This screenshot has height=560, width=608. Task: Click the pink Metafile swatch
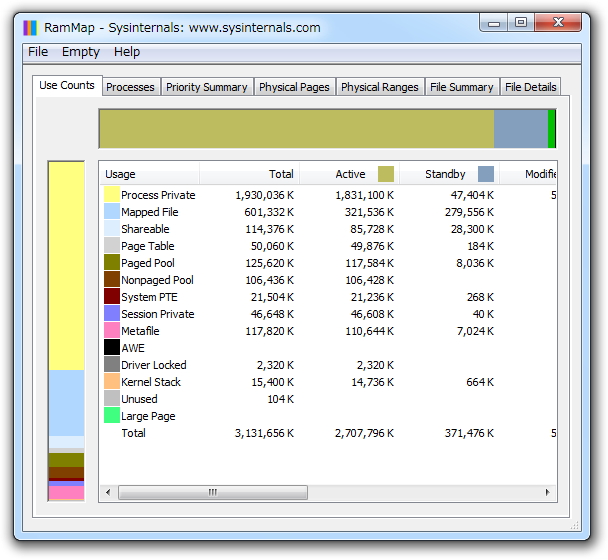point(112,331)
